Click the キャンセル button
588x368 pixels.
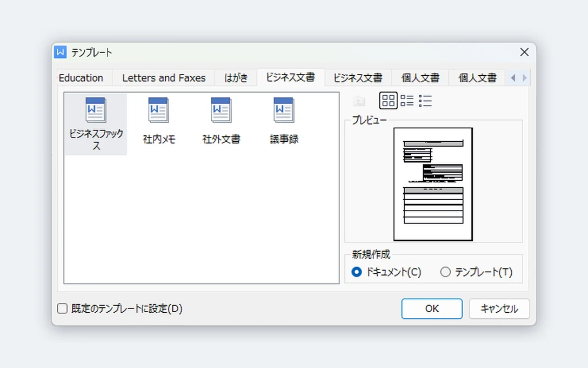coord(499,308)
